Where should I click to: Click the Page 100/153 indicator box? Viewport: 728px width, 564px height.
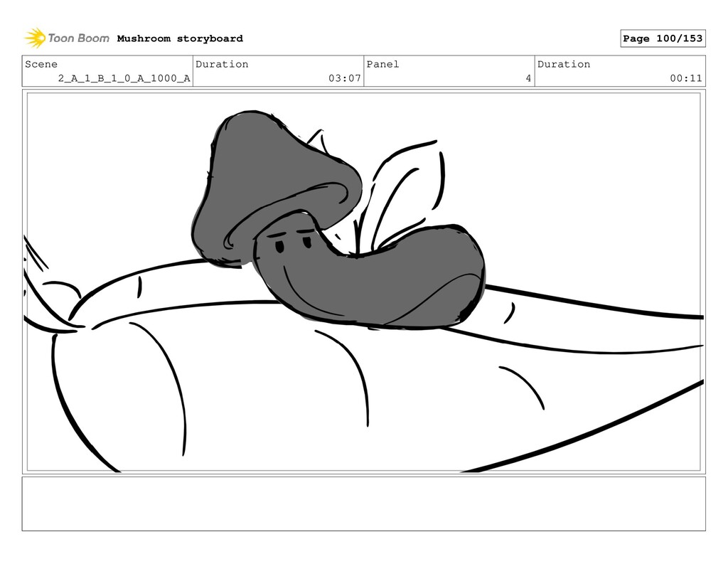(663, 38)
